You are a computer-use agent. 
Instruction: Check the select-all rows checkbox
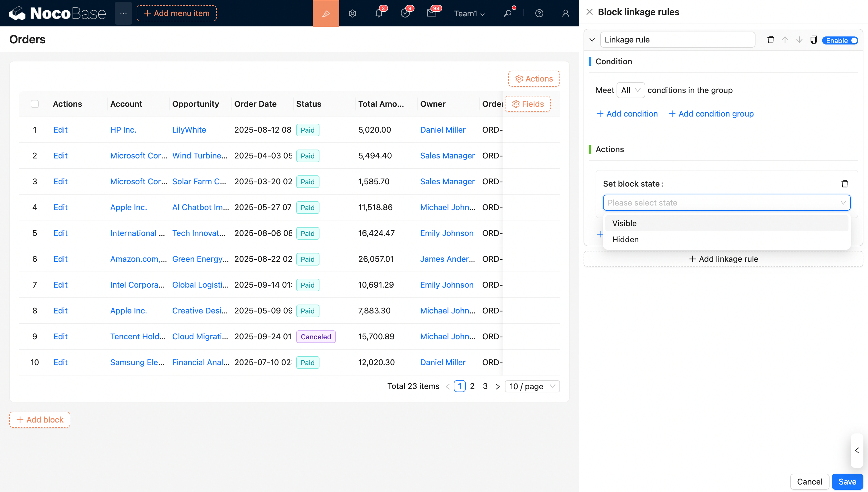tap(35, 104)
